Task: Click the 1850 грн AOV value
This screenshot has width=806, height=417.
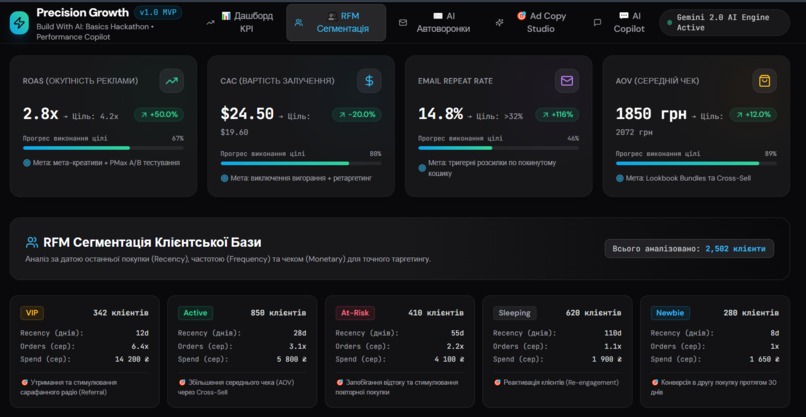Action: point(651,114)
